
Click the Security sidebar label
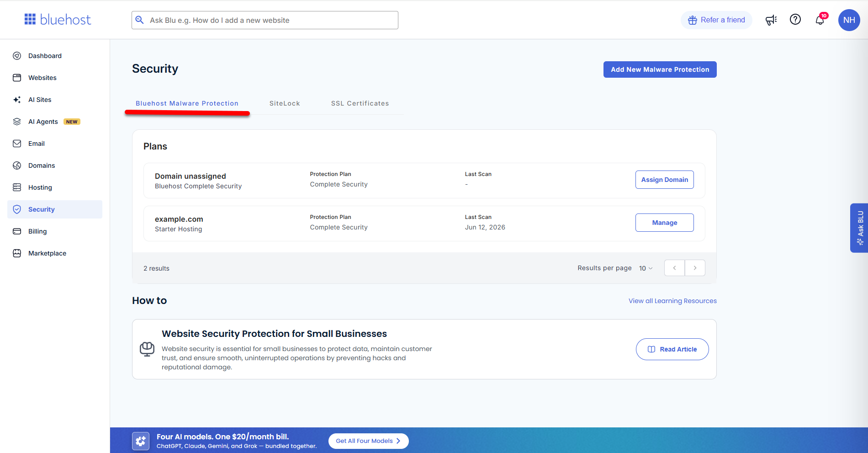pyautogui.click(x=42, y=209)
